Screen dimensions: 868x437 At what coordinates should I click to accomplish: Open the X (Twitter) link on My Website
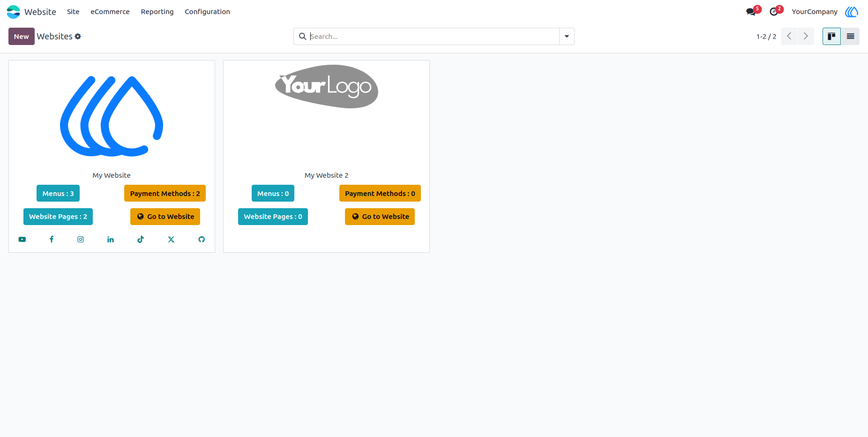point(171,240)
